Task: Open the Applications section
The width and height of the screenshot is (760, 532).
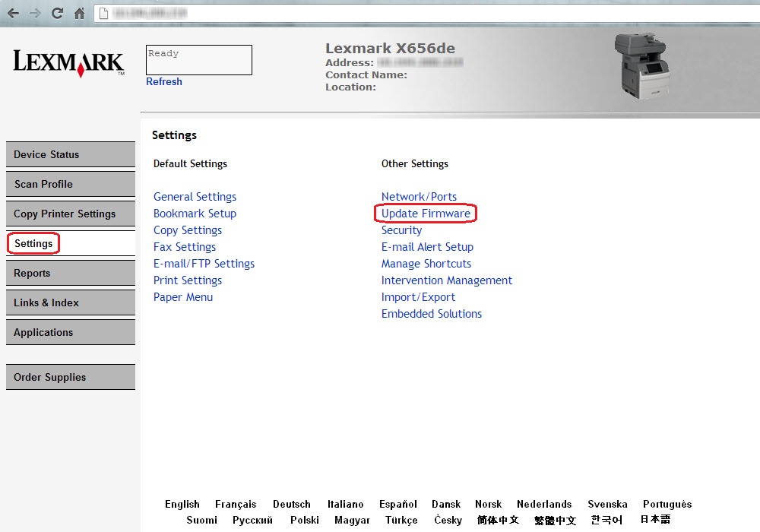Action: [x=43, y=332]
